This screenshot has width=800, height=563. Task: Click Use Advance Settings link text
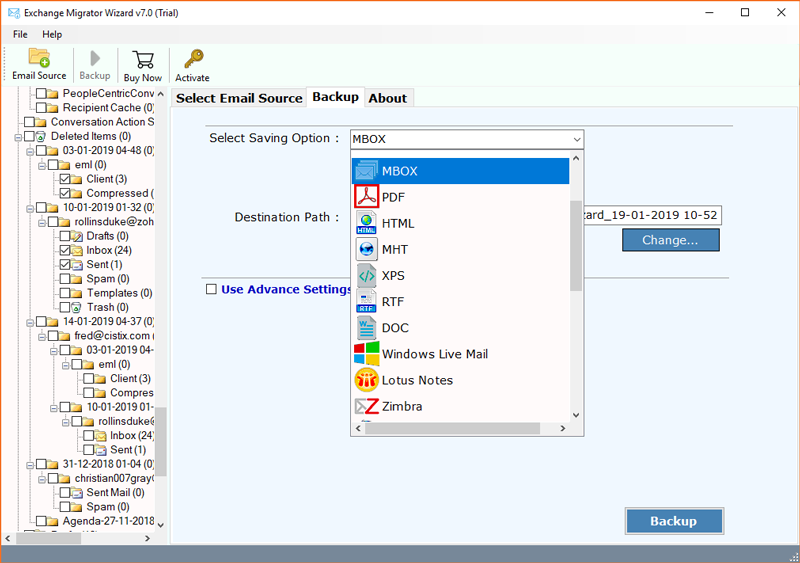tap(286, 289)
